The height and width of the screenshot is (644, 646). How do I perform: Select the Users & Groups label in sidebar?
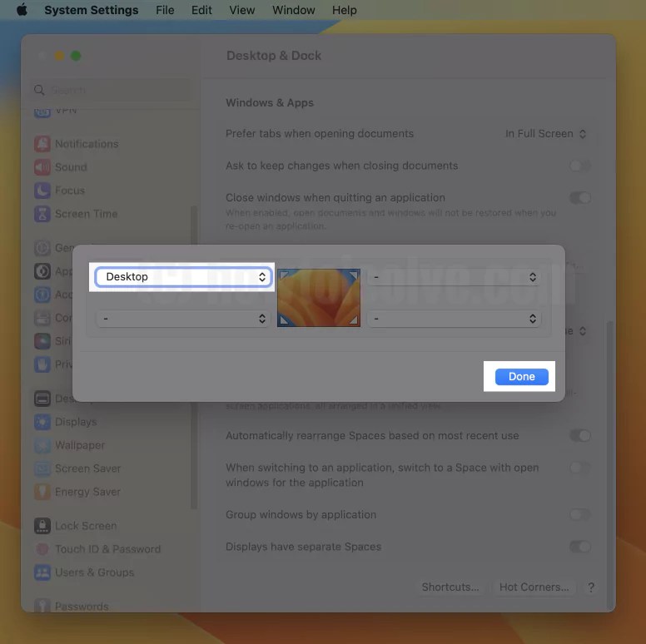[x=94, y=572]
